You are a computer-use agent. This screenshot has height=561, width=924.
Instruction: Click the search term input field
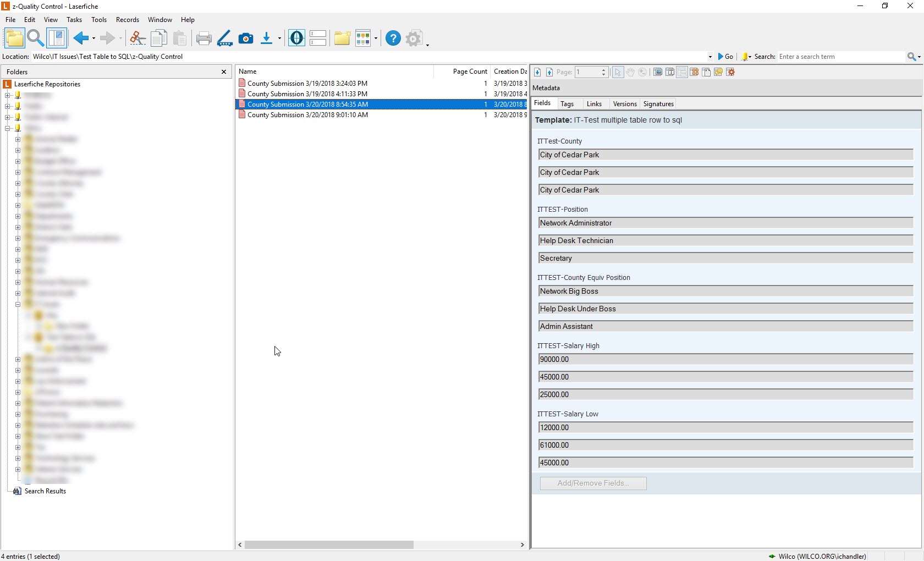tap(840, 57)
